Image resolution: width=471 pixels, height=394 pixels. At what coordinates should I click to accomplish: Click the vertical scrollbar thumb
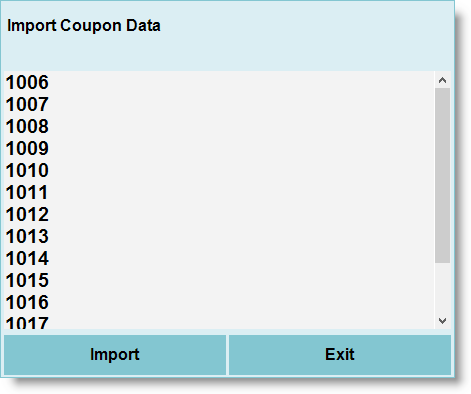click(x=442, y=175)
